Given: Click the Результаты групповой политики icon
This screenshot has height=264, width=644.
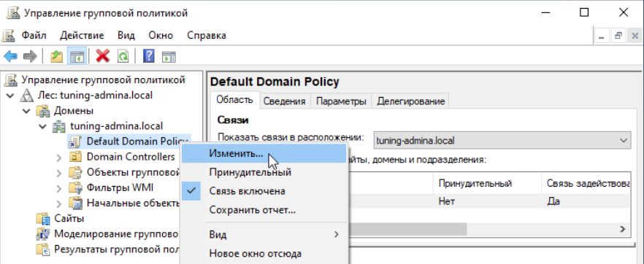Looking at the screenshot, I should 42,249.
